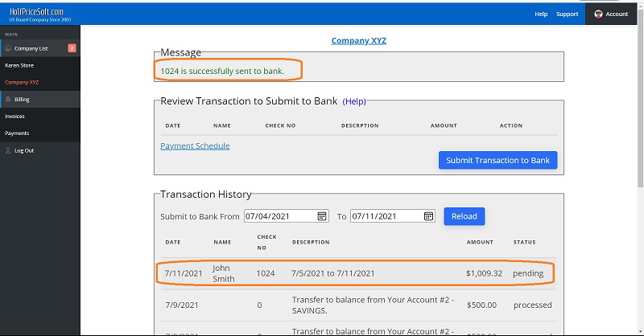Click the Log Out person icon

(8, 150)
